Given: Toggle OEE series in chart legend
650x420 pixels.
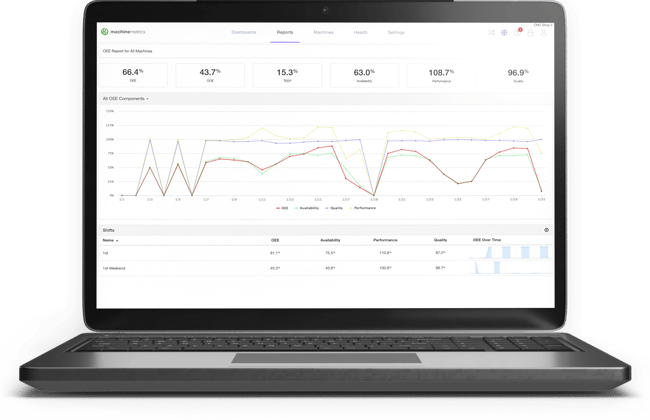Looking at the screenshot, I should coord(282,208).
